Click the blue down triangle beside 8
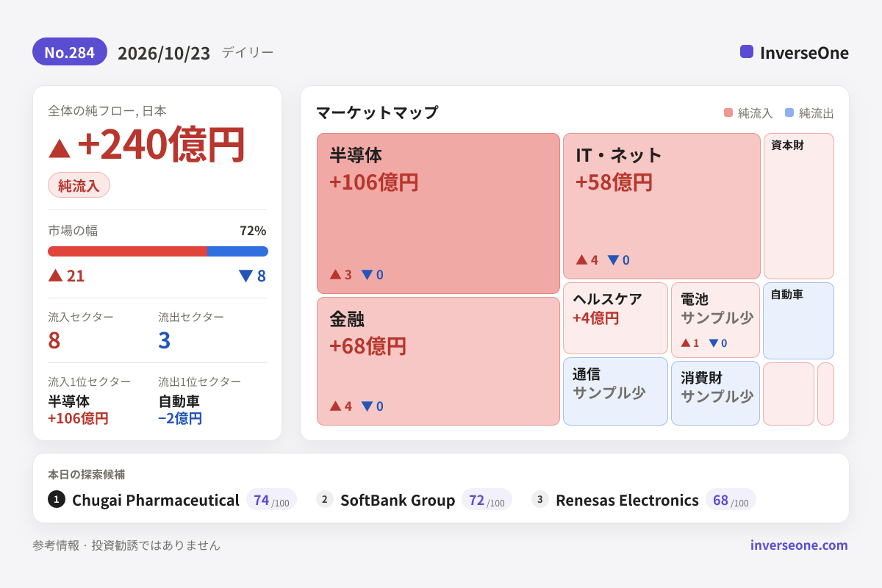This screenshot has height=588, width=882. [x=245, y=276]
